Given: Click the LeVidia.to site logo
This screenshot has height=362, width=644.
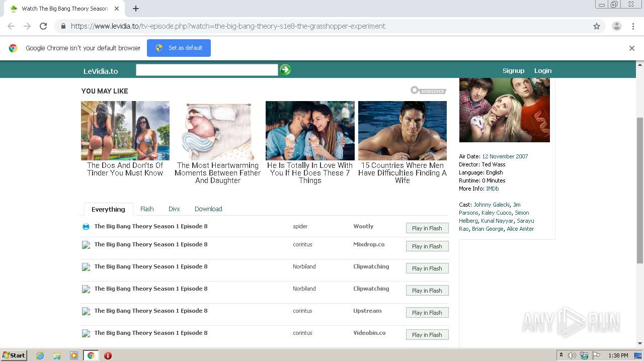Looking at the screenshot, I should click(x=101, y=71).
